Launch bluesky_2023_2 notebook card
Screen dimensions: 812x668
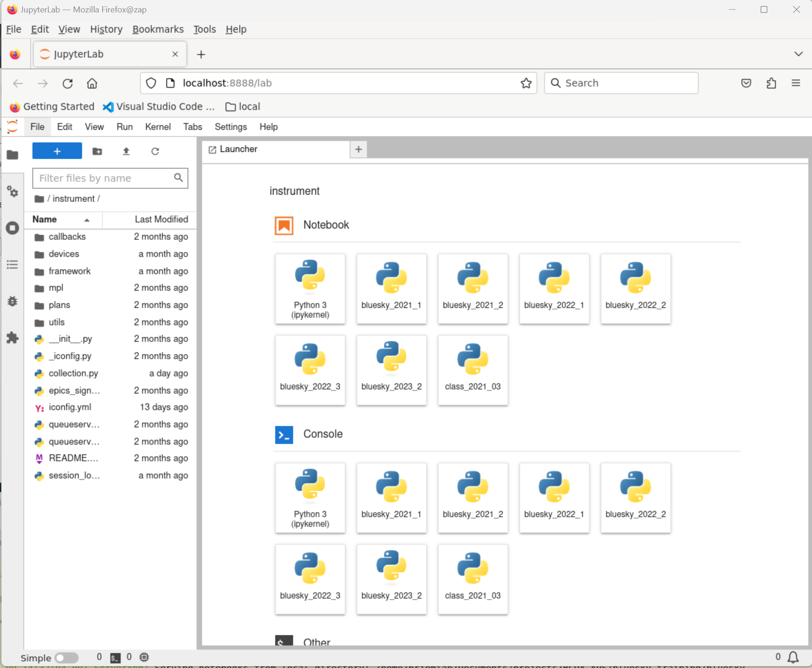click(391, 370)
